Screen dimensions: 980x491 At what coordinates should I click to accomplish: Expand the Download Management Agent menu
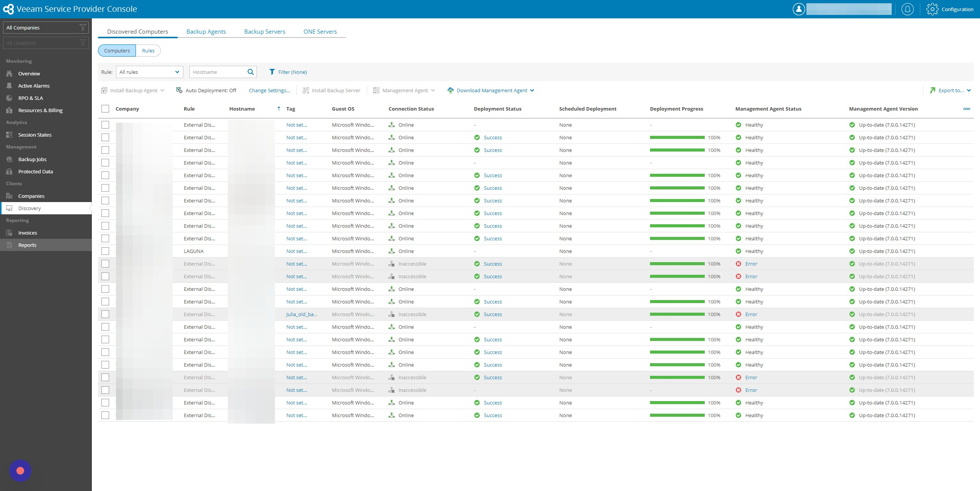491,91
